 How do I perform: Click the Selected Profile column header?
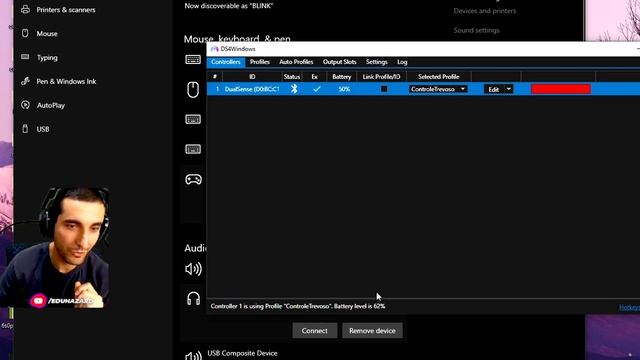pyautogui.click(x=438, y=77)
